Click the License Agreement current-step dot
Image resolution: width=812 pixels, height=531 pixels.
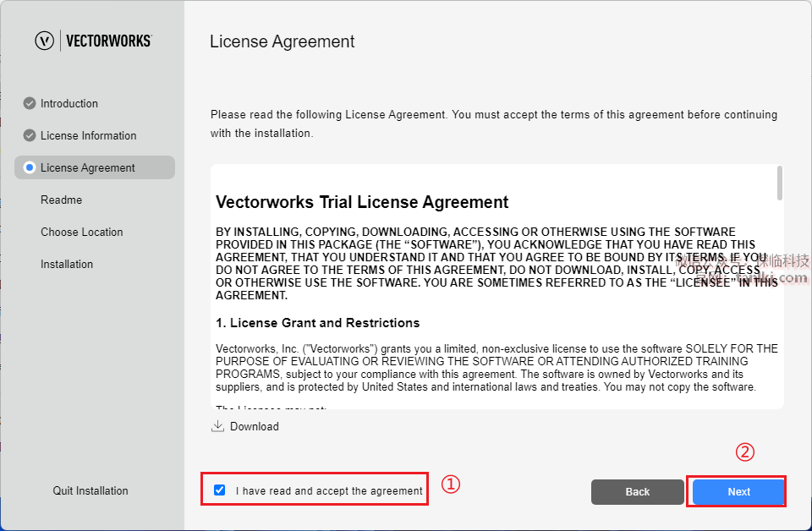pos(30,167)
